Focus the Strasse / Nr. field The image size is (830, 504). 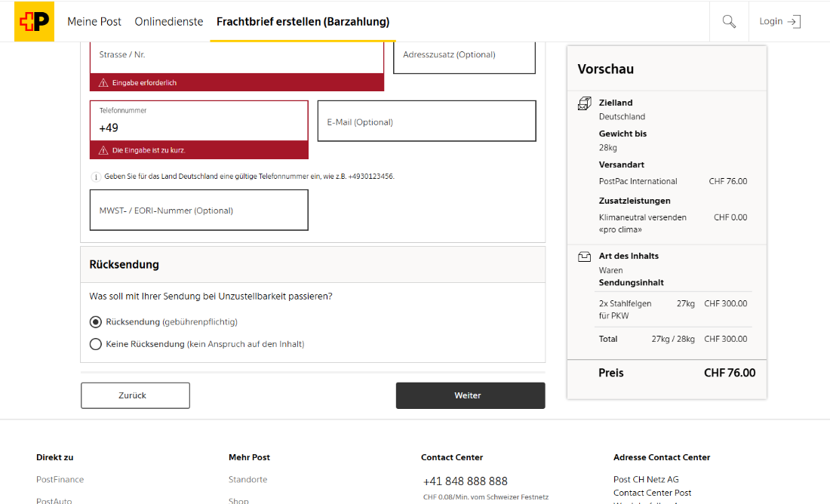point(237,57)
